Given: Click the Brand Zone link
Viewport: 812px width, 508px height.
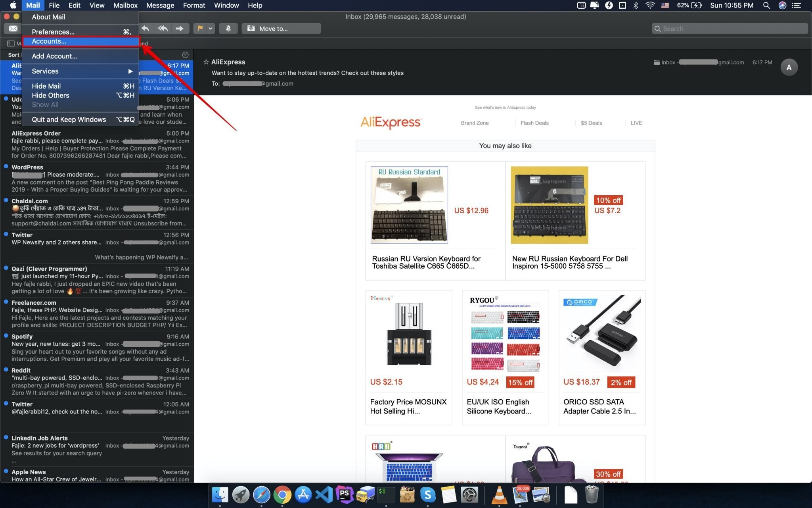Looking at the screenshot, I should tap(475, 123).
